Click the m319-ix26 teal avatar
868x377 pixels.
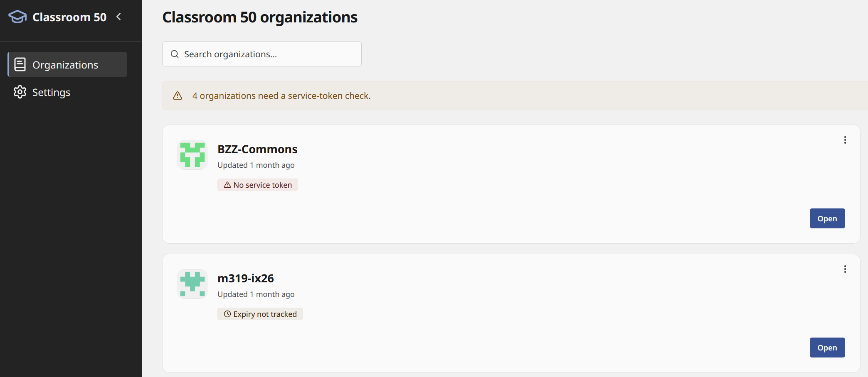click(192, 284)
